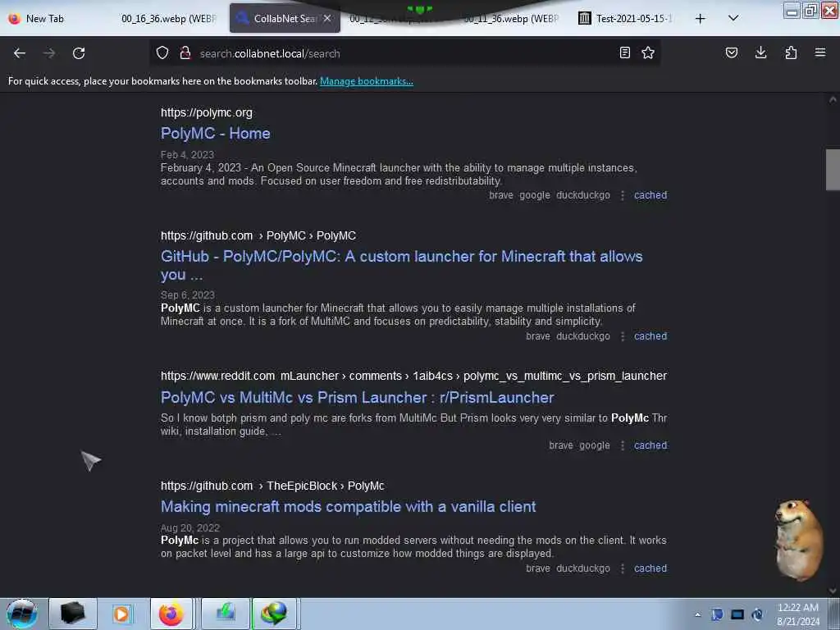Click scrollbar down arrow

click(x=833, y=591)
